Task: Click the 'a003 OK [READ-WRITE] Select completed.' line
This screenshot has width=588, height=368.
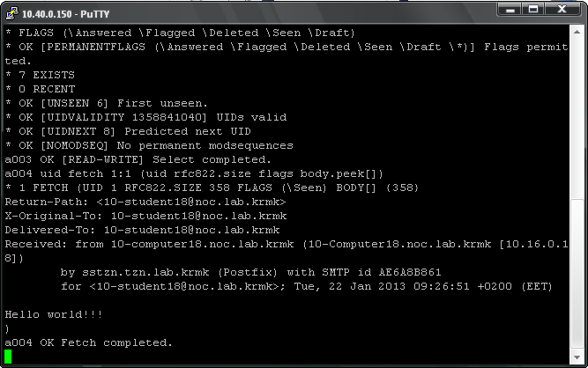Action: (138, 159)
